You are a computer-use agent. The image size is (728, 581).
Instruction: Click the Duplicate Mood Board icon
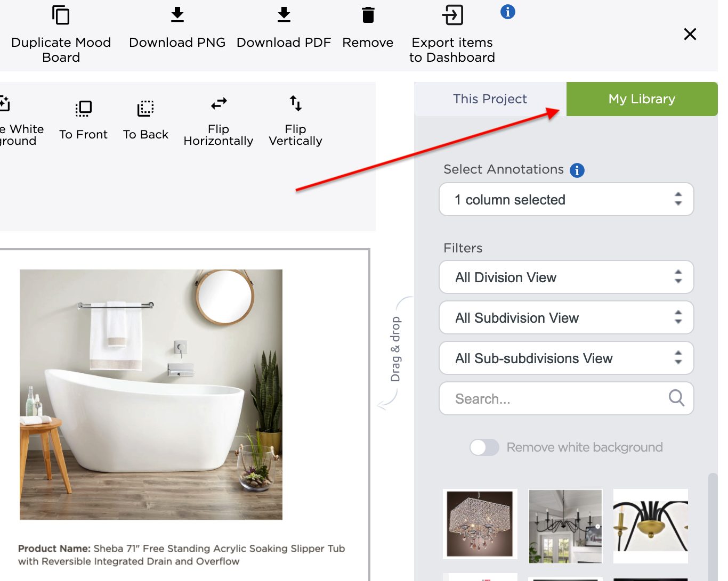point(61,15)
